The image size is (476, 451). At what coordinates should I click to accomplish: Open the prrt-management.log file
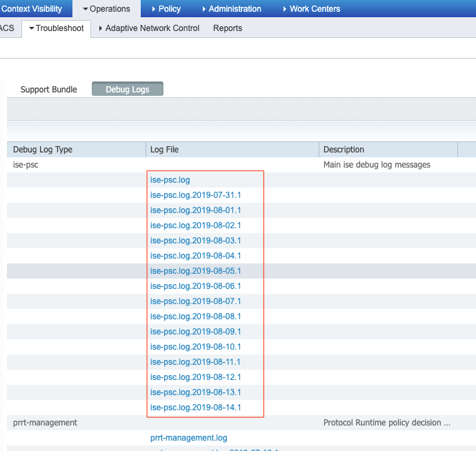(x=188, y=438)
